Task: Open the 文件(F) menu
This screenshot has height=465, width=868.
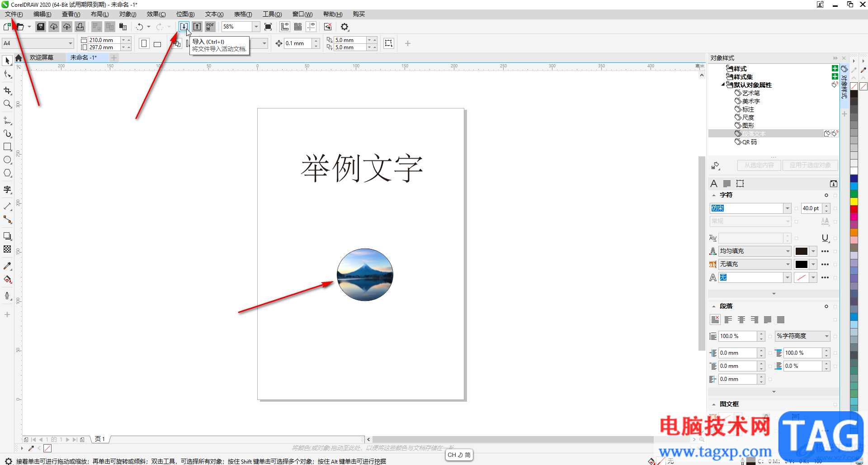Action: [x=14, y=14]
